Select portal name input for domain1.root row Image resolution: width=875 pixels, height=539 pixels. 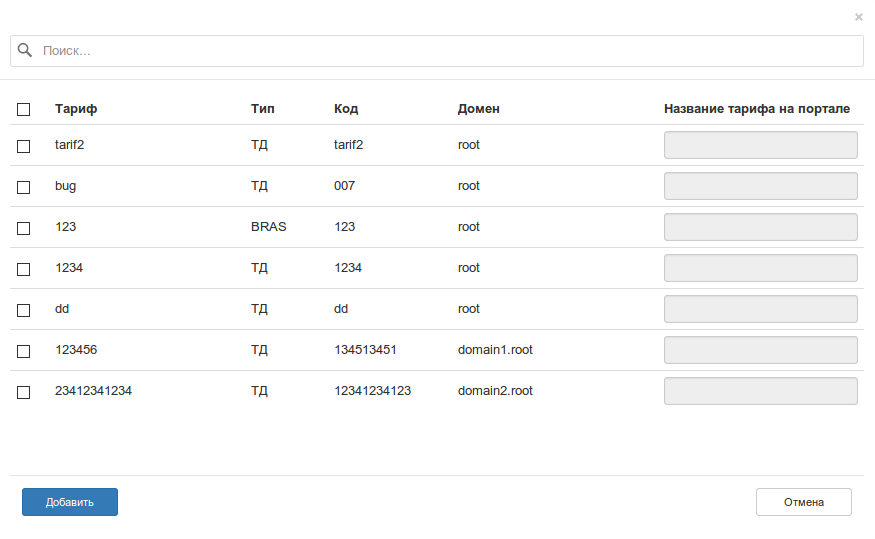click(760, 350)
